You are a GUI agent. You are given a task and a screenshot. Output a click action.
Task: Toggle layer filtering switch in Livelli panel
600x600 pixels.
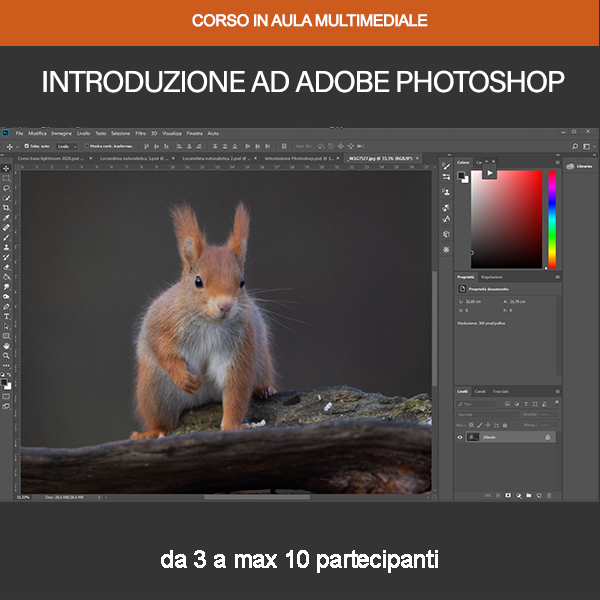(x=557, y=403)
